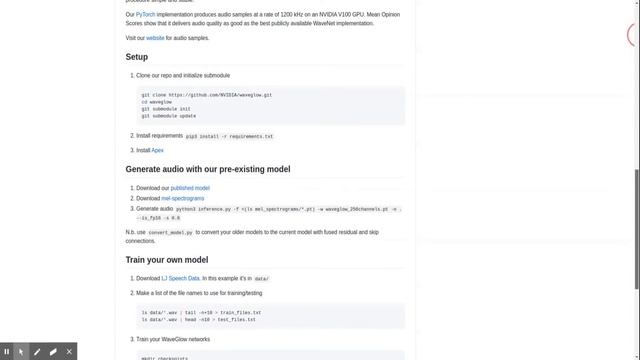This screenshot has width=640, height=360.
Task: Click inside the git clone code block
Action: pyautogui.click(x=271, y=105)
